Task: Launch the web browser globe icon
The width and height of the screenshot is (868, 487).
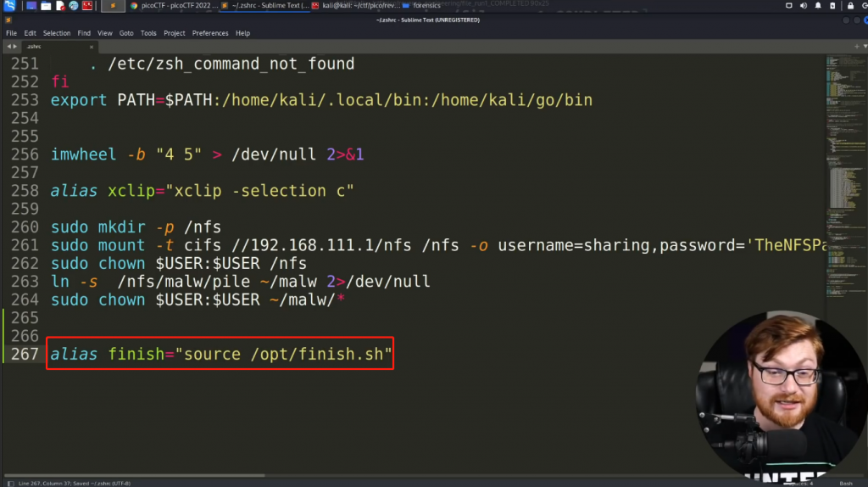Action: click(73, 6)
